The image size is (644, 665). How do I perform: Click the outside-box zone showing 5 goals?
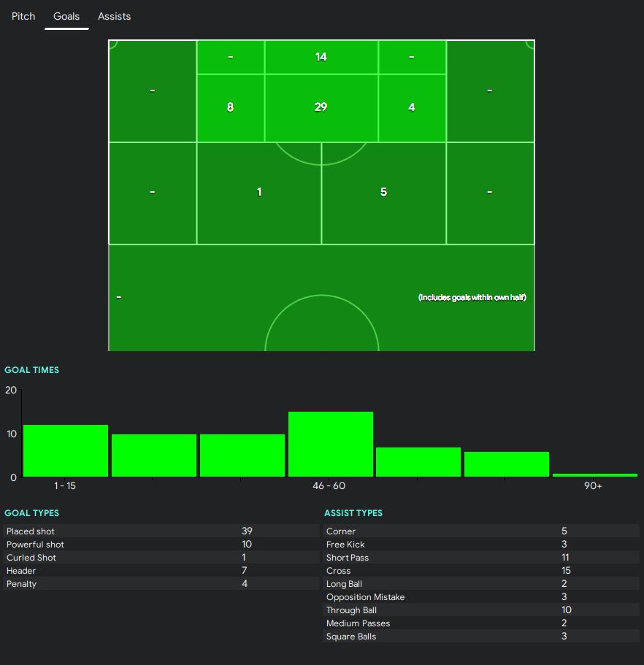click(x=383, y=192)
